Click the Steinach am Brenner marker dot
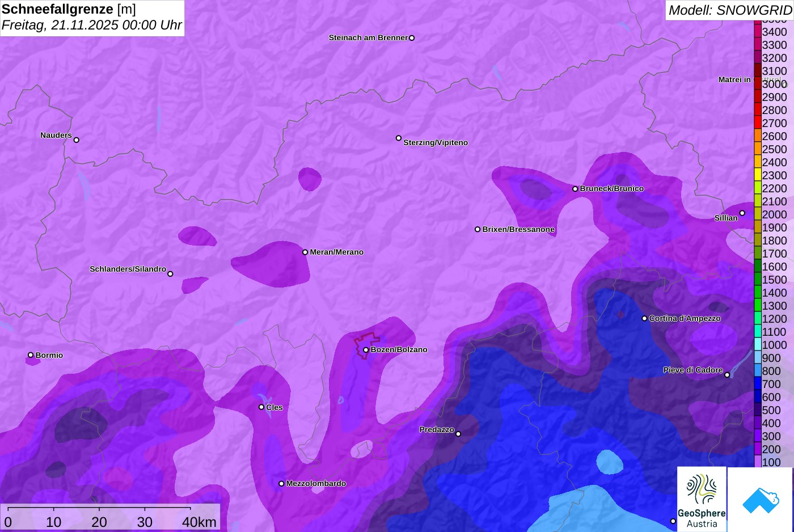794x532 pixels. point(412,38)
